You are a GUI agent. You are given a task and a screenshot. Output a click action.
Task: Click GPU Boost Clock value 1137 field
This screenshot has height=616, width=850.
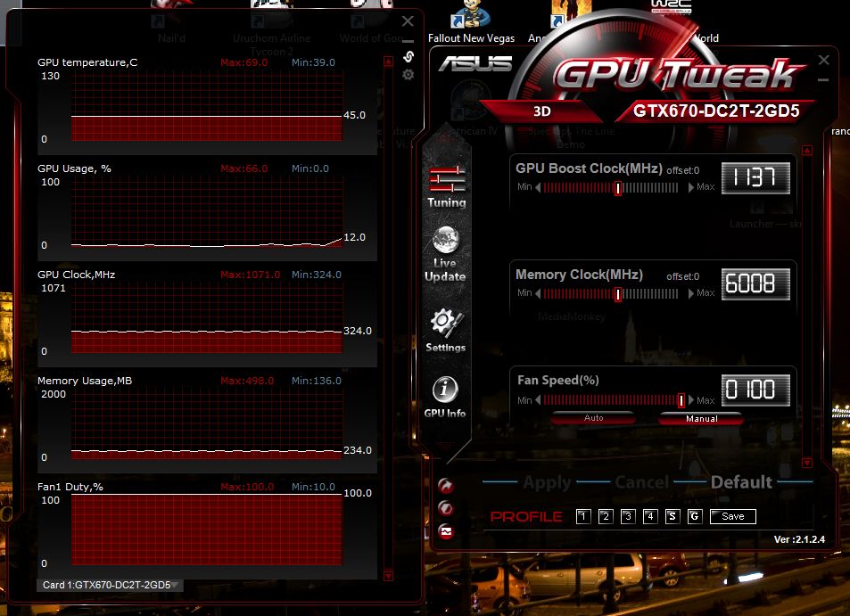(x=755, y=177)
